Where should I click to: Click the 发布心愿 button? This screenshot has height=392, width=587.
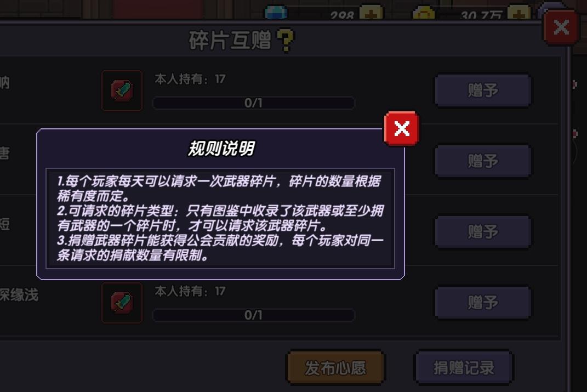(335, 368)
